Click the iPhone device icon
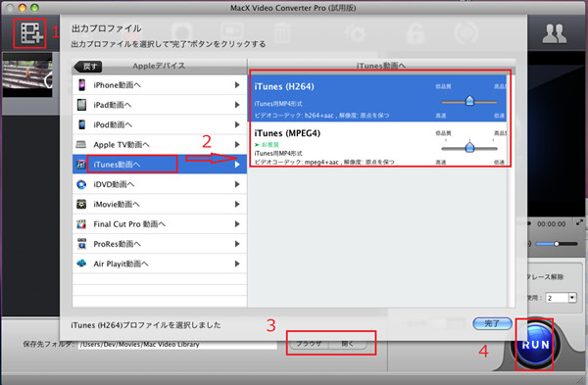This screenshot has height=385, width=588. [x=81, y=84]
